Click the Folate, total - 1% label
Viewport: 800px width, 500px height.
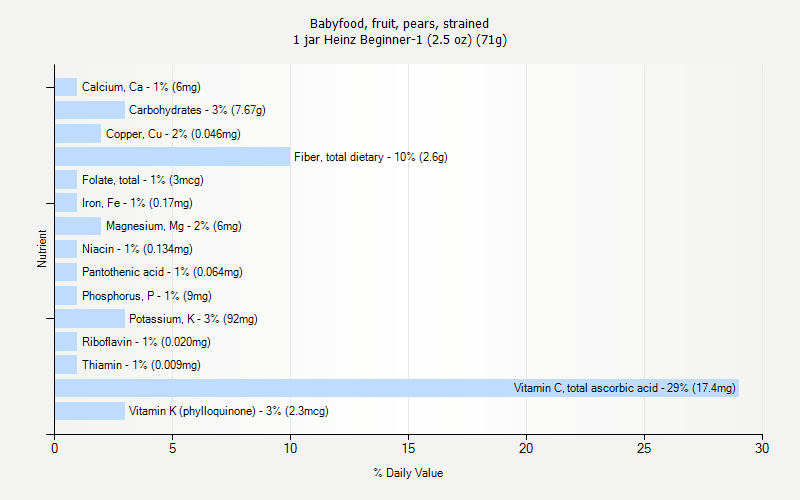pos(142,180)
